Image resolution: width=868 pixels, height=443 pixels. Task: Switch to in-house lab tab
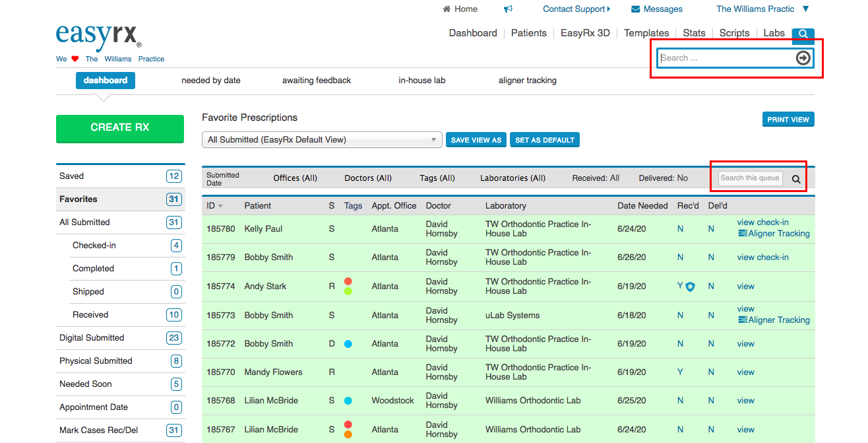[422, 81]
